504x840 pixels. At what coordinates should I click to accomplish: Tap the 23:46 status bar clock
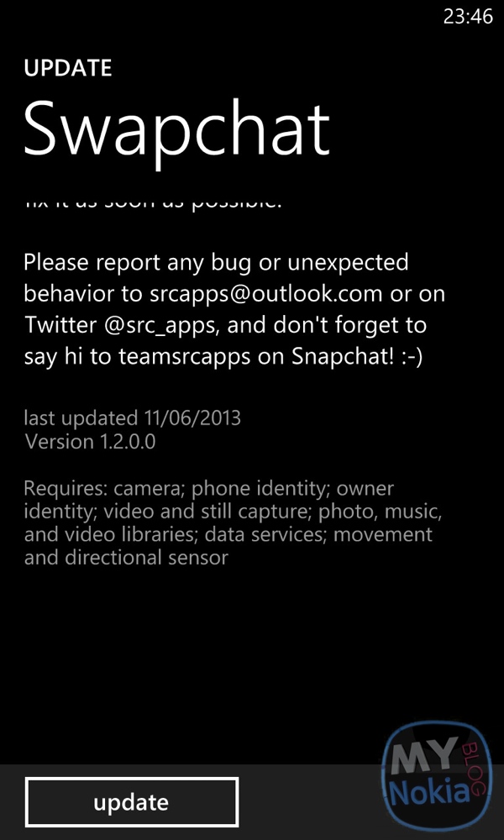(x=468, y=17)
